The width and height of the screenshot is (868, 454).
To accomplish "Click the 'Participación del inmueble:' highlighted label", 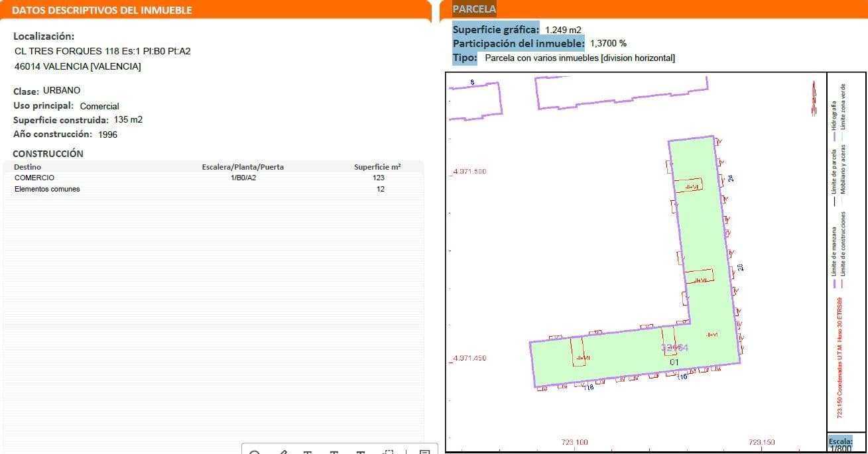I will pos(518,44).
